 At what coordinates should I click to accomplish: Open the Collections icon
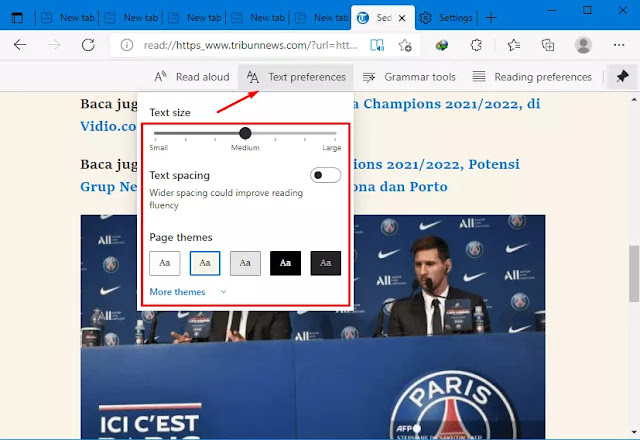[547, 45]
